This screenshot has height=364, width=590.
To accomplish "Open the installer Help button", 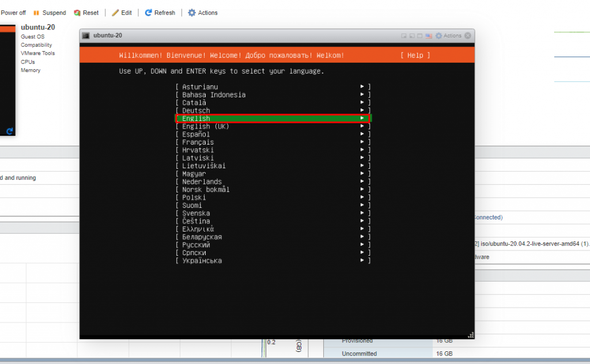I will 415,55.
